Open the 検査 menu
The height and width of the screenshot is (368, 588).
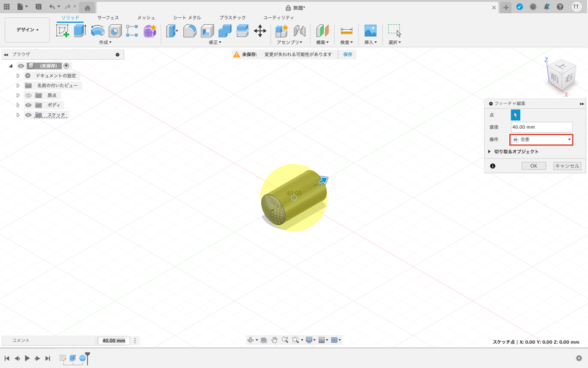click(346, 43)
